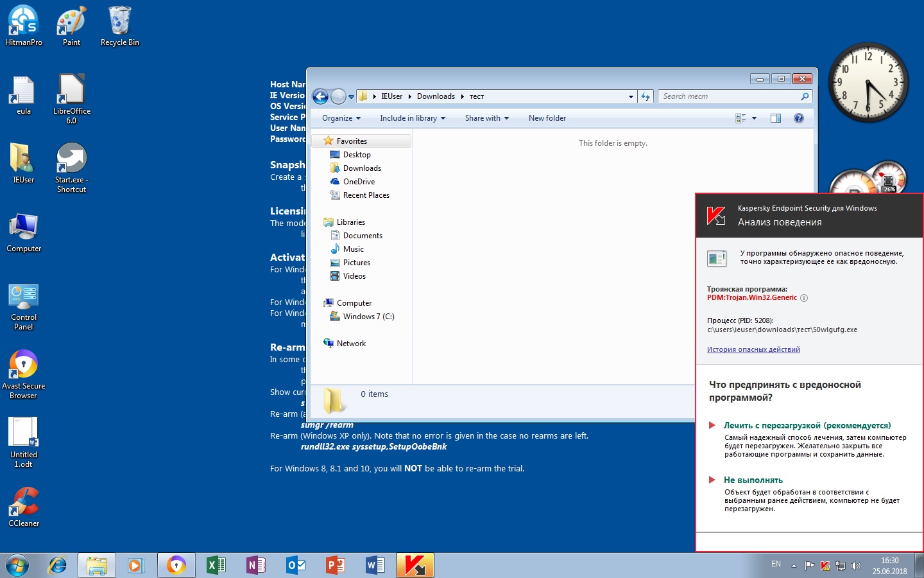924x578 pixels.
Task: Open the change view dropdown arrow
Action: coord(754,118)
